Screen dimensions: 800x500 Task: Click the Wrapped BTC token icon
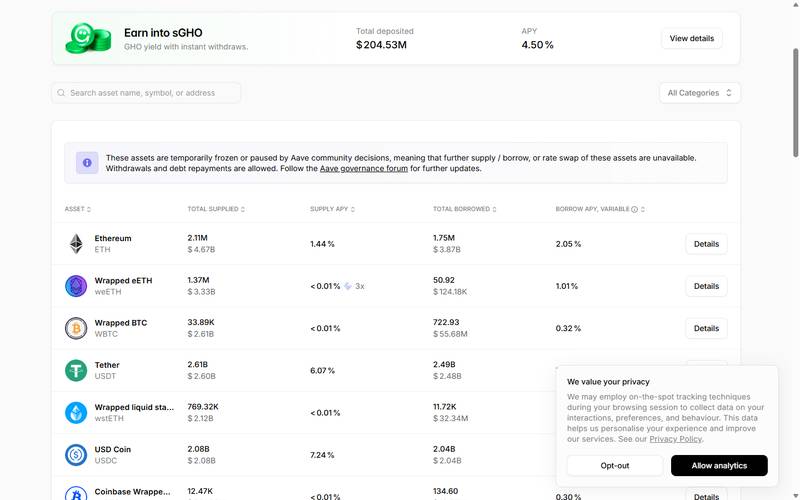click(x=76, y=329)
